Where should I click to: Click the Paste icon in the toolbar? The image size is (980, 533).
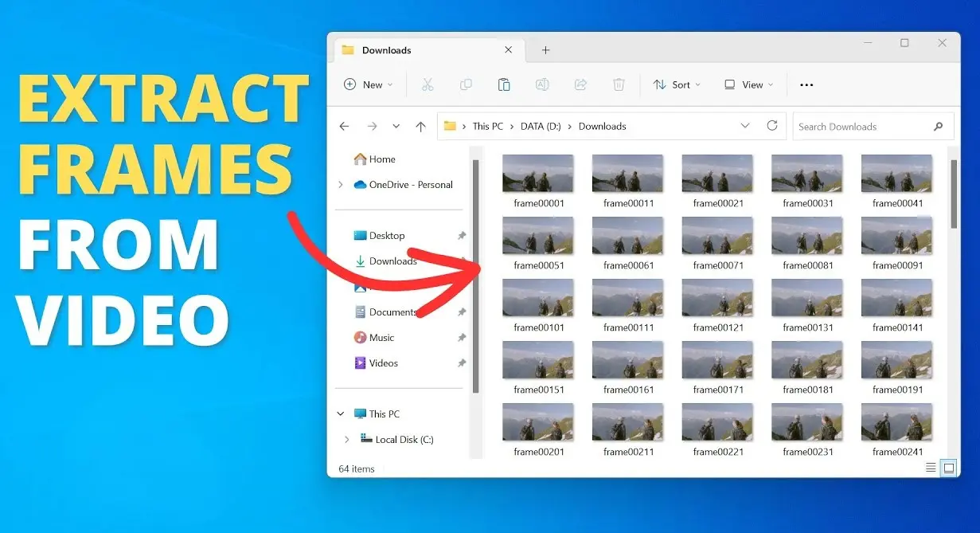pyautogui.click(x=504, y=84)
